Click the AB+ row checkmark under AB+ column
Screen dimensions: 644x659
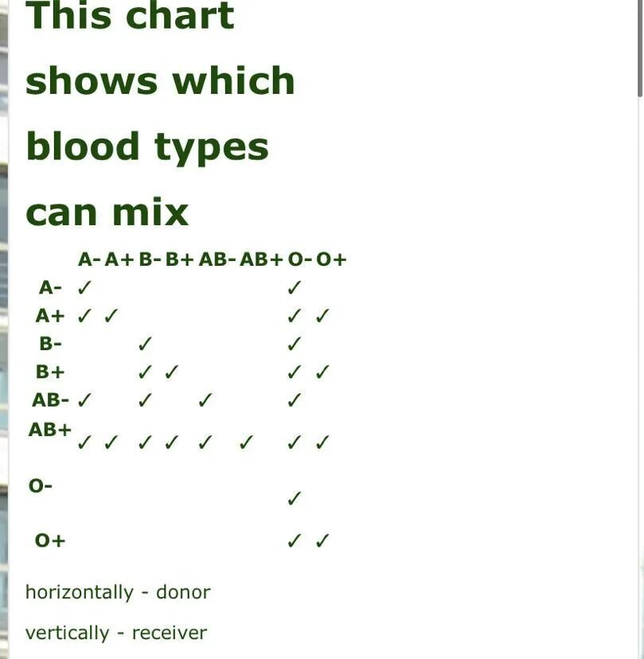[246, 443]
